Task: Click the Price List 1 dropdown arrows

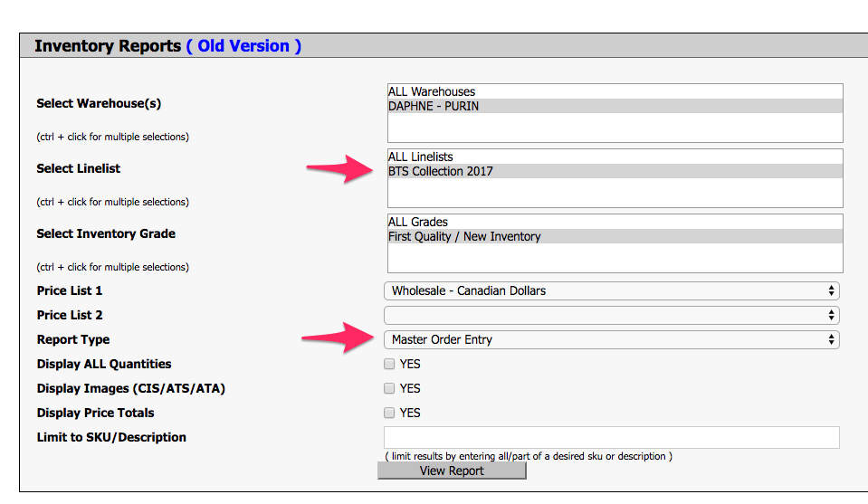Action: 831,291
